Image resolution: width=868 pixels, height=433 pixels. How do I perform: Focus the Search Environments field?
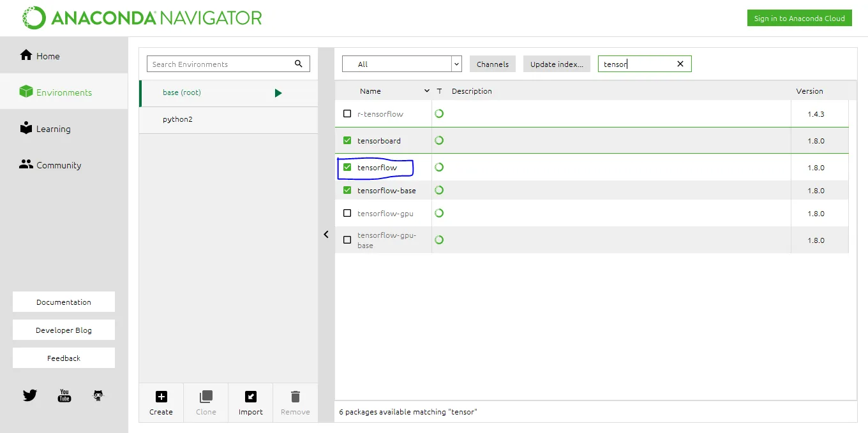click(x=228, y=64)
